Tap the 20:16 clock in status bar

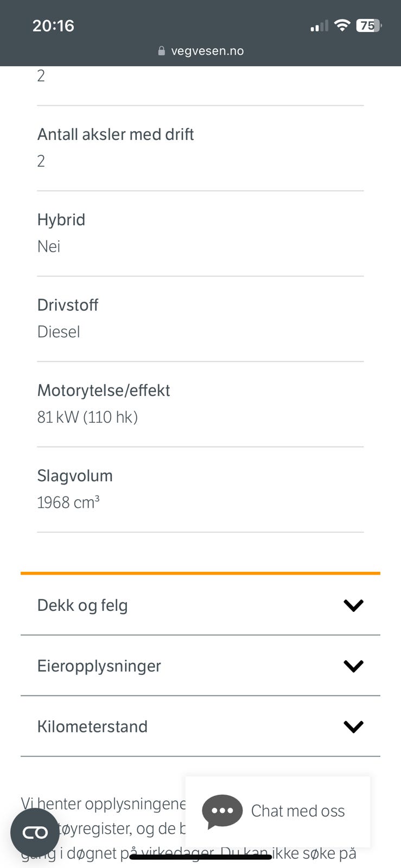click(x=53, y=25)
